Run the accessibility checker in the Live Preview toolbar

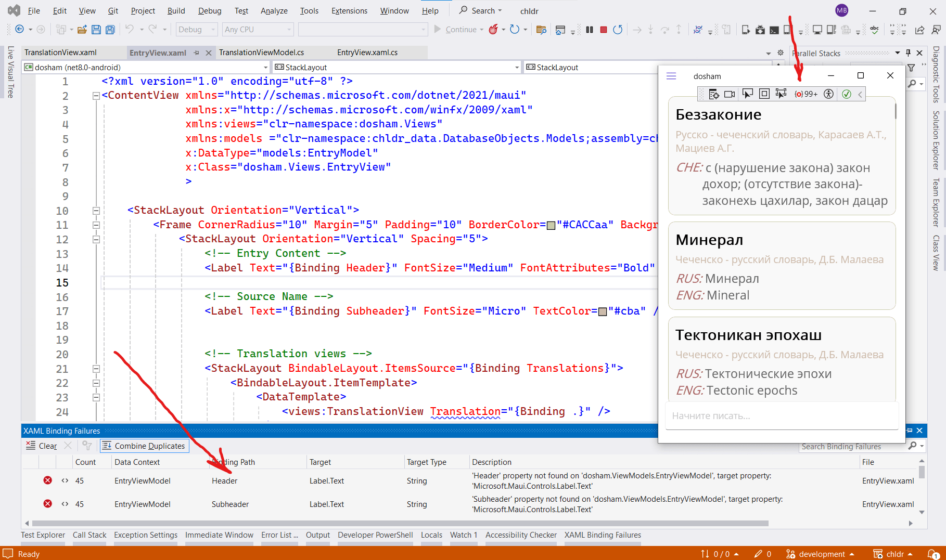pos(828,94)
